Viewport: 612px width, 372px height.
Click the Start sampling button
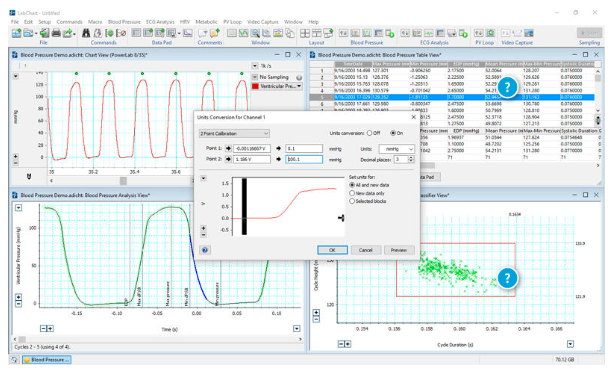[x=589, y=33]
